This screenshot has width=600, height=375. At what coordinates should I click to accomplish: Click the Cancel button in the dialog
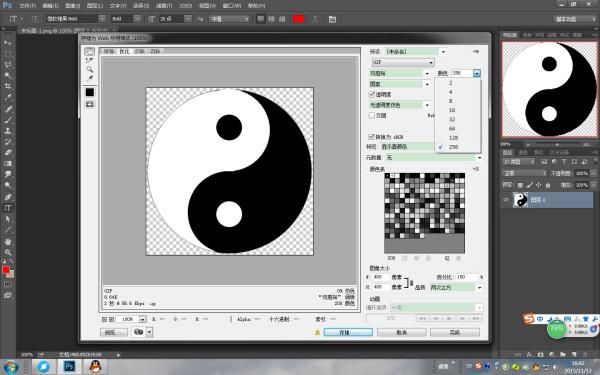[x=401, y=333]
